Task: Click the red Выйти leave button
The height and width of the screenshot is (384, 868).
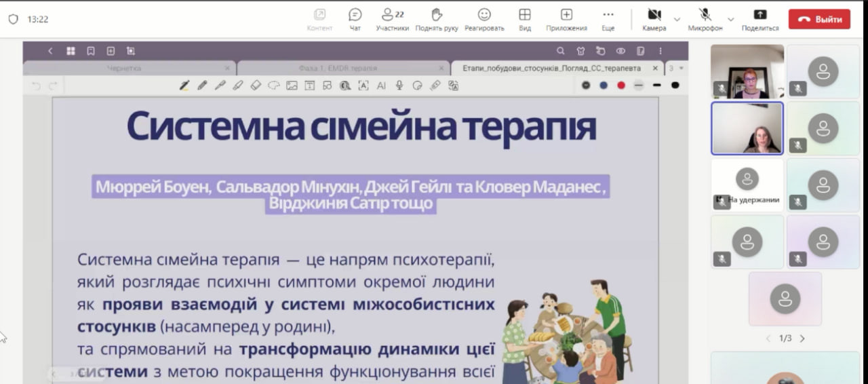Action: pyautogui.click(x=818, y=19)
